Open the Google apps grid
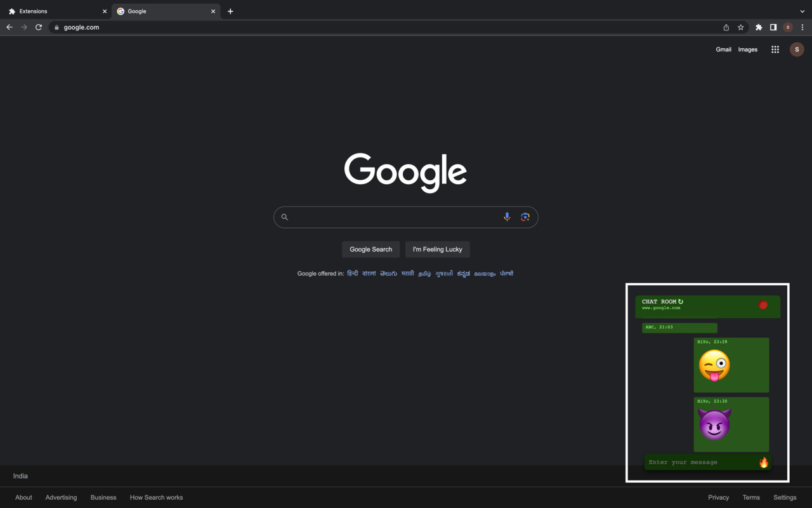The width and height of the screenshot is (812, 508). coord(775,50)
